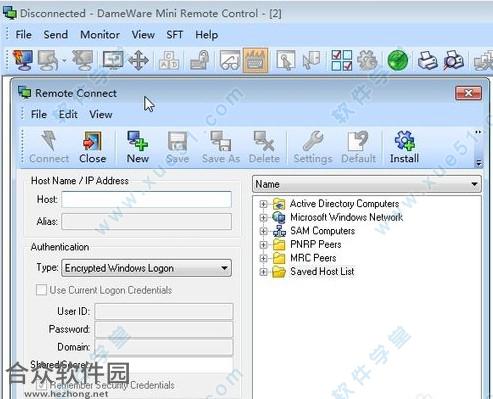The height and width of the screenshot is (399, 493).
Task: Click the lock keyboard padlock icon
Action: (199, 60)
